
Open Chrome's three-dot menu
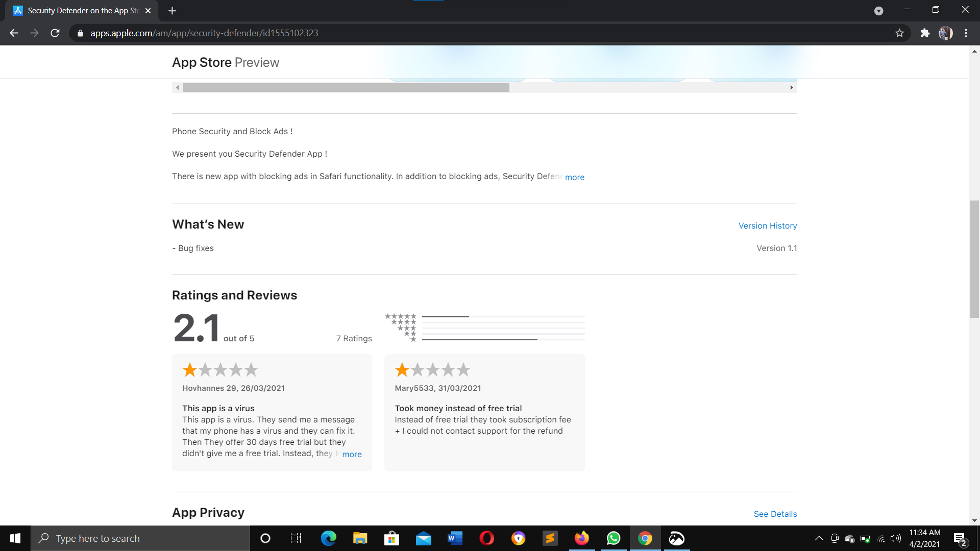[x=966, y=33]
